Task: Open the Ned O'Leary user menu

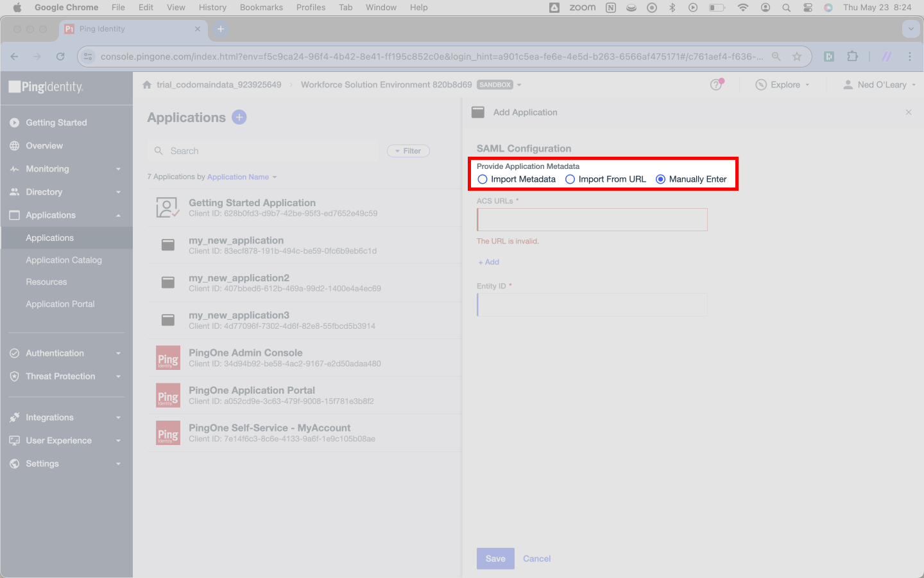Action: pyautogui.click(x=879, y=85)
